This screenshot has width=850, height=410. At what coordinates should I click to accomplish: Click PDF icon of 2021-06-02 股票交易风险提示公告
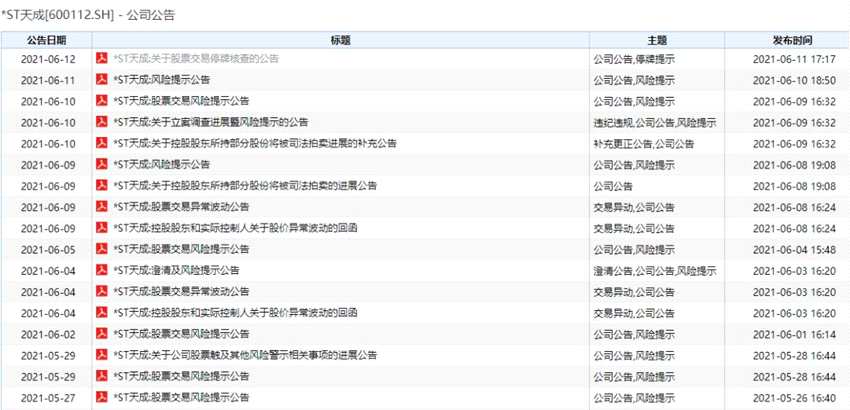(102, 334)
